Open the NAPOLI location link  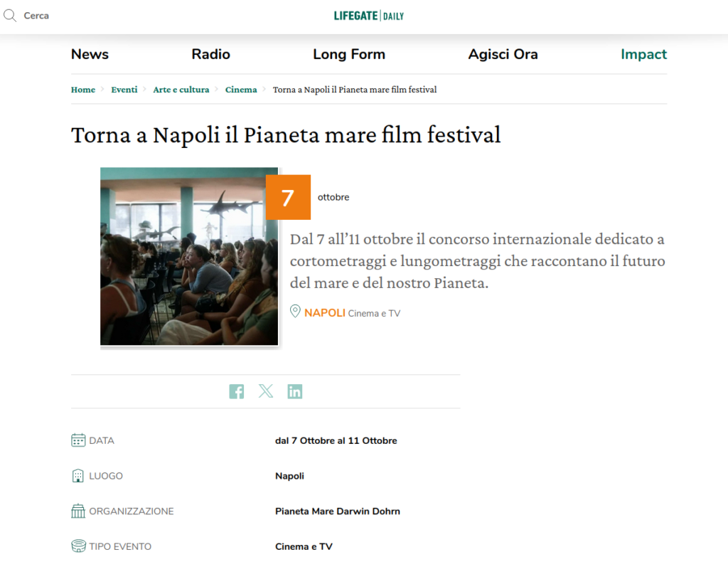(324, 313)
